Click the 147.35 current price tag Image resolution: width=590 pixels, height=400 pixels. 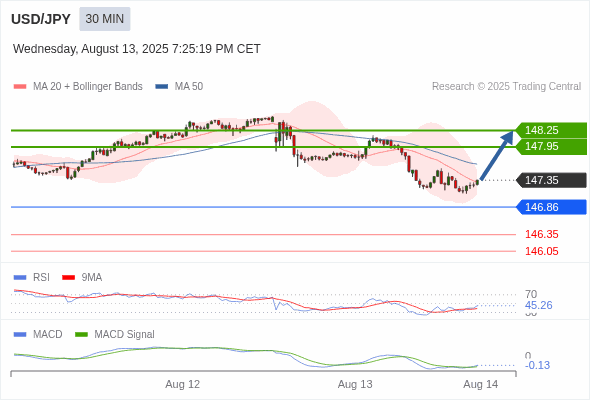coord(551,180)
